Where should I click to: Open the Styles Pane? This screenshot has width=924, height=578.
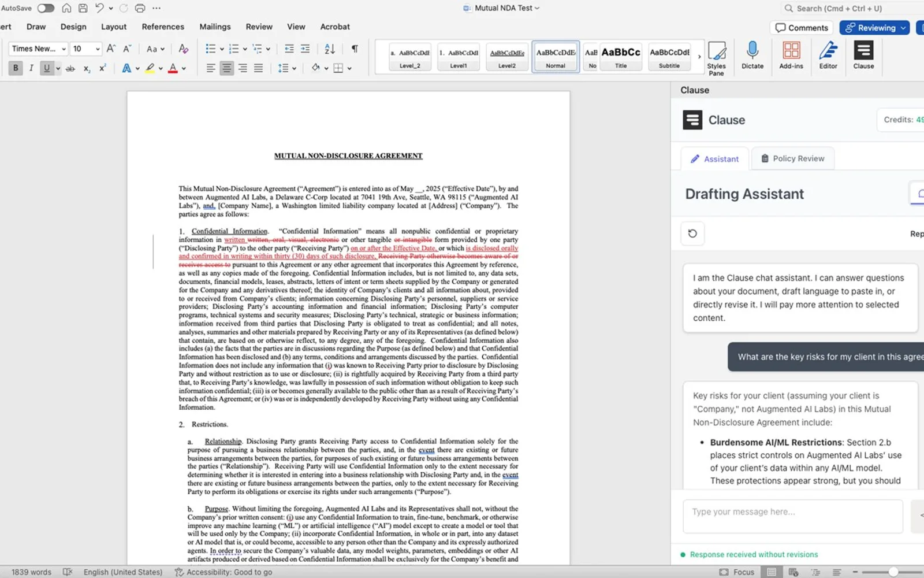pyautogui.click(x=717, y=58)
